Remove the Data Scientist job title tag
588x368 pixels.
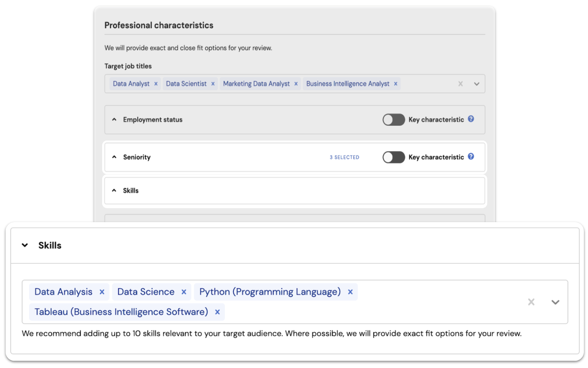(213, 84)
